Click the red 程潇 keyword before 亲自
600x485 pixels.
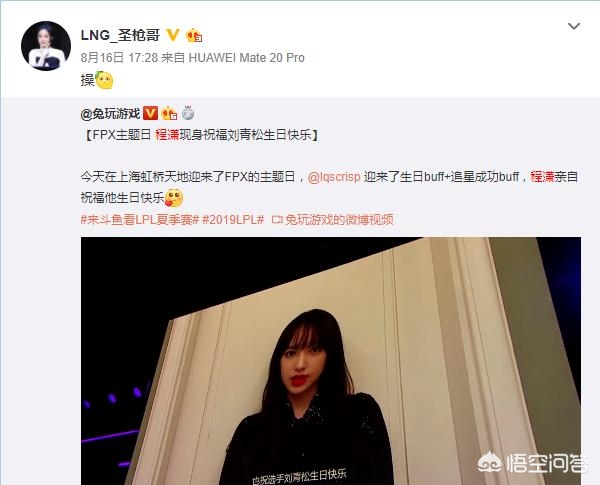pos(542,176)
